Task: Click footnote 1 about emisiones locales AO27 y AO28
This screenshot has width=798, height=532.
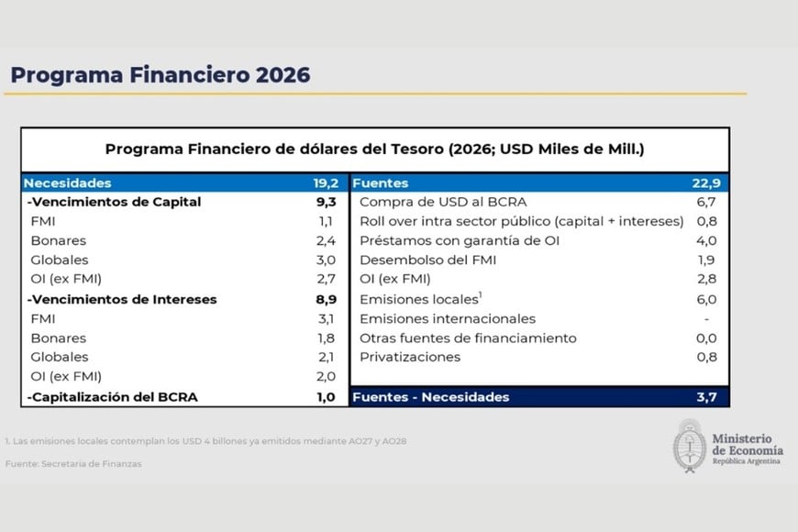Action: tap(205, 441)
